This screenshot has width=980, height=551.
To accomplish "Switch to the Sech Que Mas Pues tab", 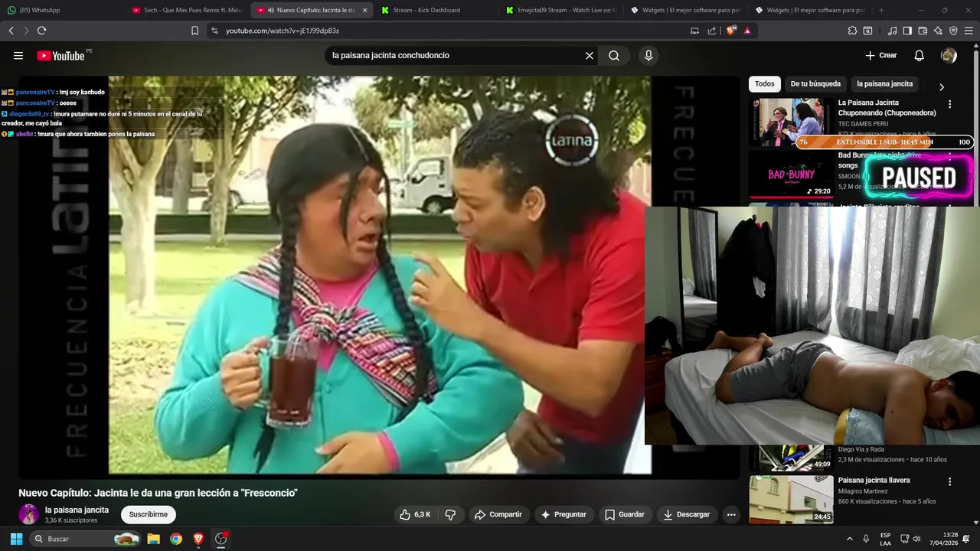I will tap(188, 10).
